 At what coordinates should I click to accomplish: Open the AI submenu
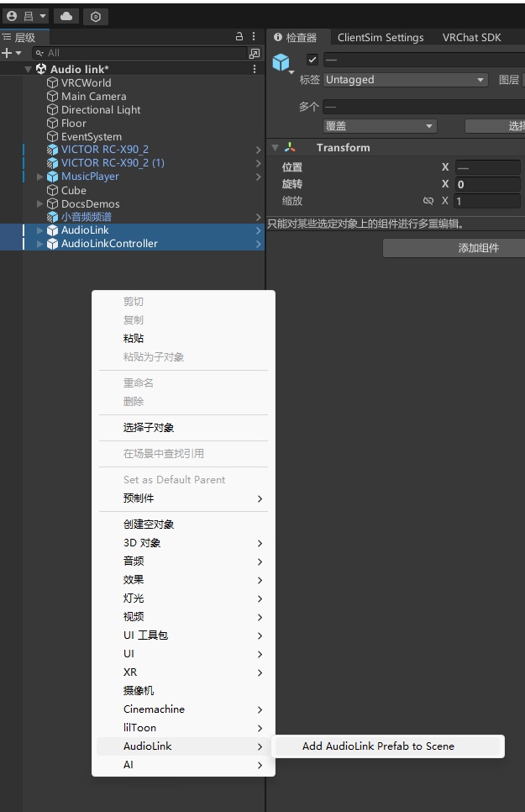pyautogui.click(x=183, y=765)
